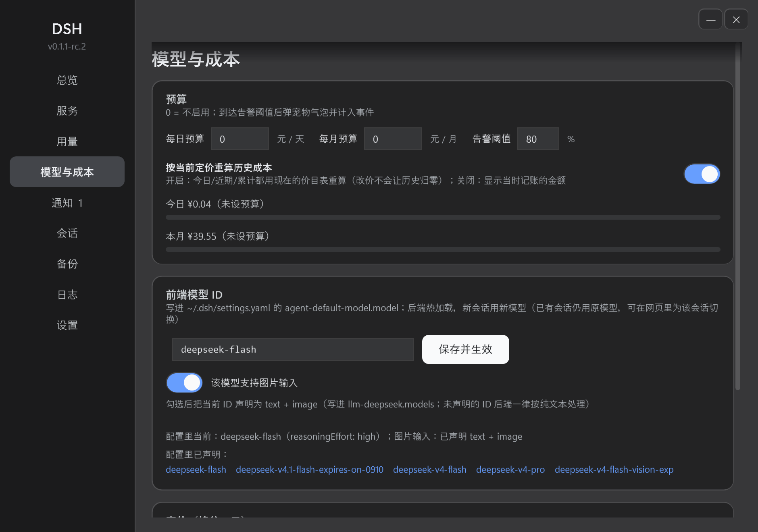The image size is (758, 532).
Task: Choose deepseek-v4-flash-vision-exp model link
Action: coord(614,470)
